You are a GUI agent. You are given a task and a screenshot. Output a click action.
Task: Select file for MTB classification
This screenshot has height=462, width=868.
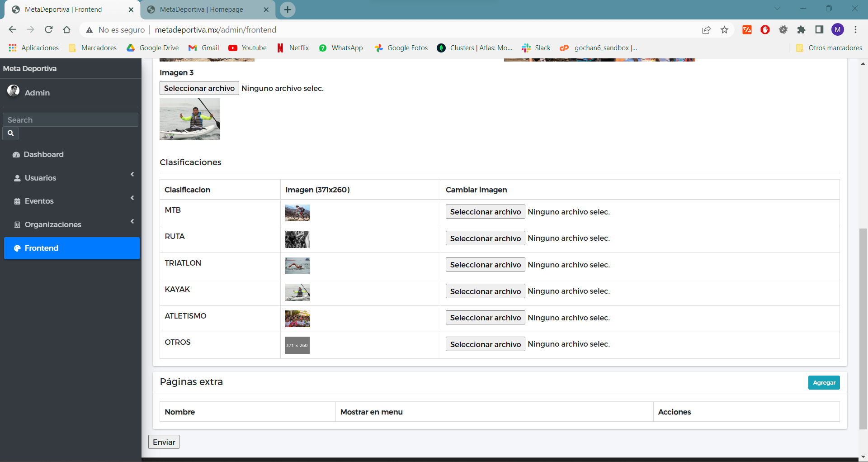[485, 212]
